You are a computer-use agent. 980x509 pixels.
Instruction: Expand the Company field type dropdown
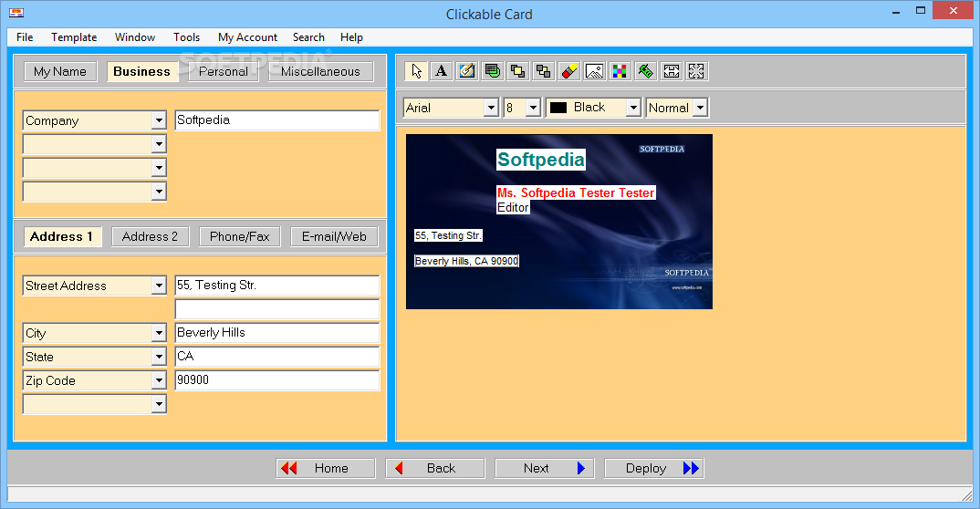click(x=159, y=120)
